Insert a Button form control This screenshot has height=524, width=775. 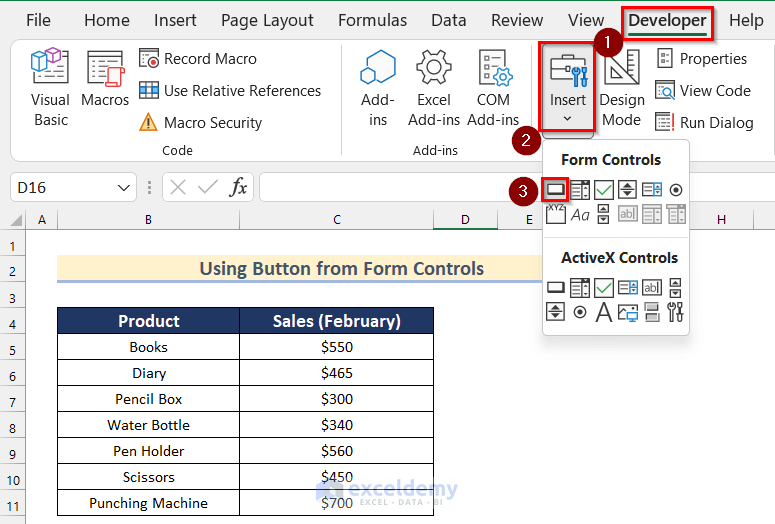click(x=556, y=189)
